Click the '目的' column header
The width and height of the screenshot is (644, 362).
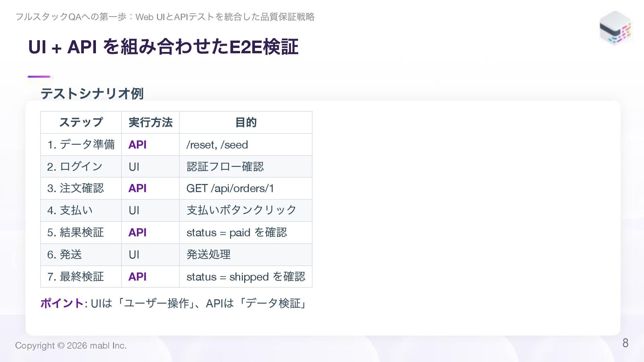tap(246, 122)
